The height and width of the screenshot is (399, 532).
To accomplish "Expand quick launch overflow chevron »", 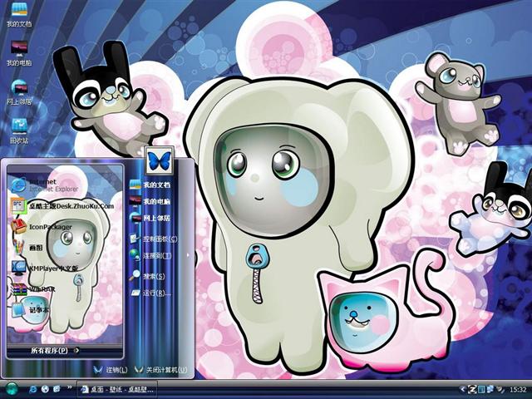I will [x=70, y=387].
